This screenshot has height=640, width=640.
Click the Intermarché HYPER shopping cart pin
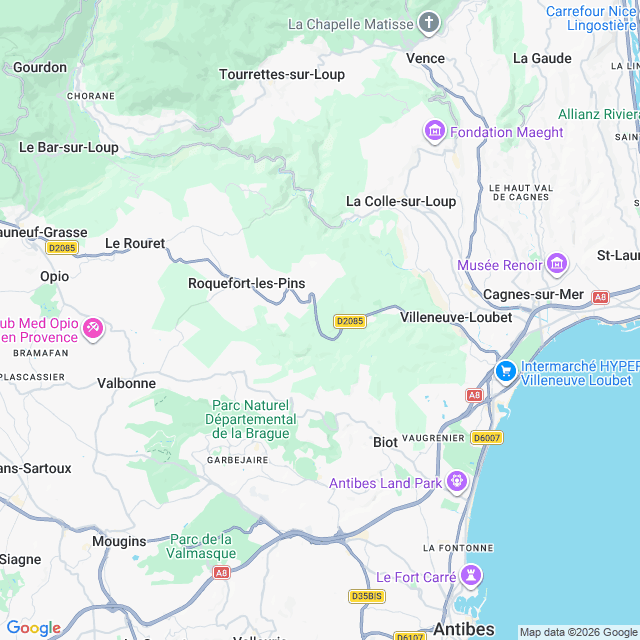point(506,372)
